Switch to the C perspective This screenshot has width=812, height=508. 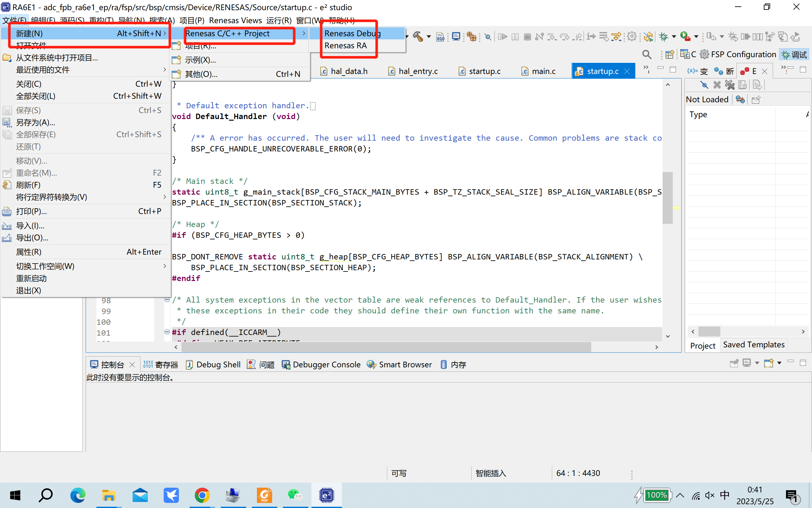[688, 54]
